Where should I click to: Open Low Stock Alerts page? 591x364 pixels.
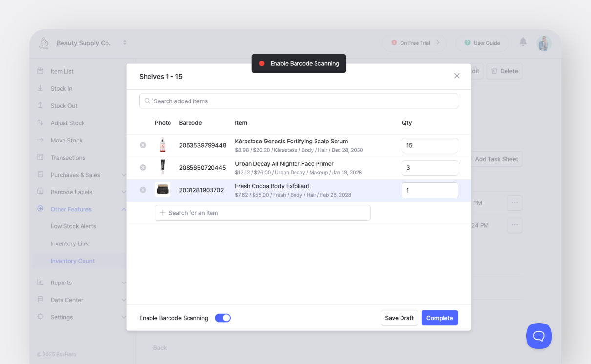(73, 226)
